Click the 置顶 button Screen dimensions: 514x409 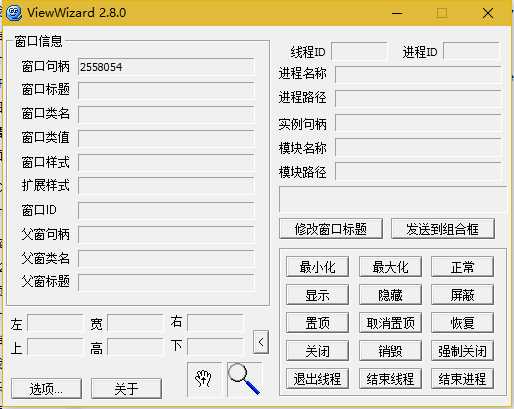pos(317,323)
